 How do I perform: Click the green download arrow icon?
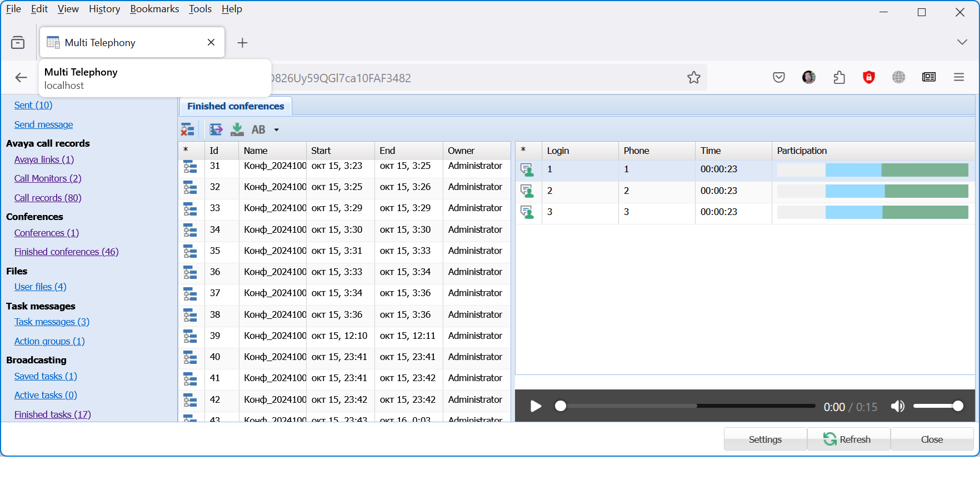(237, 130)
